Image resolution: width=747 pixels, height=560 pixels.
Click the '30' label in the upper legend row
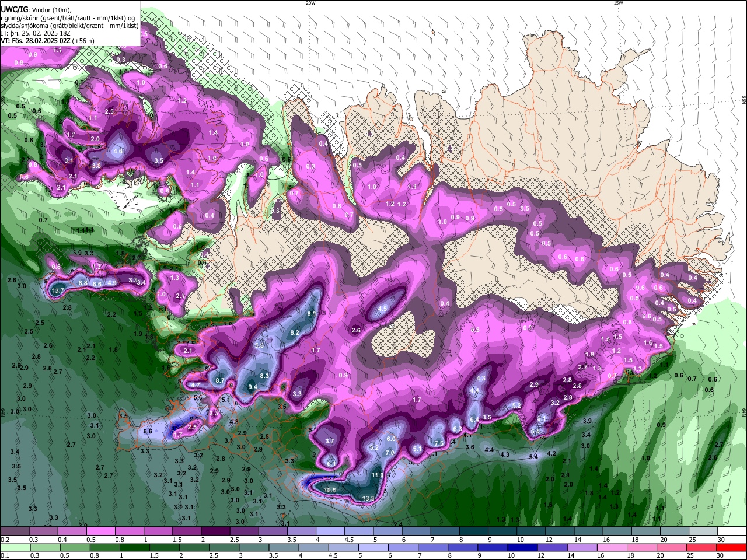coord(721,540)
